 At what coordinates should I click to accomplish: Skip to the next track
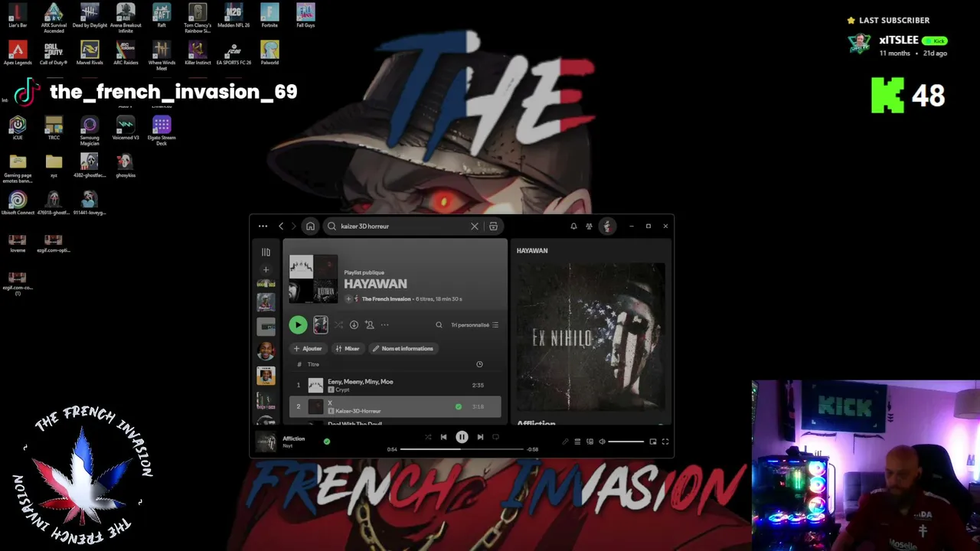point(480,438)
